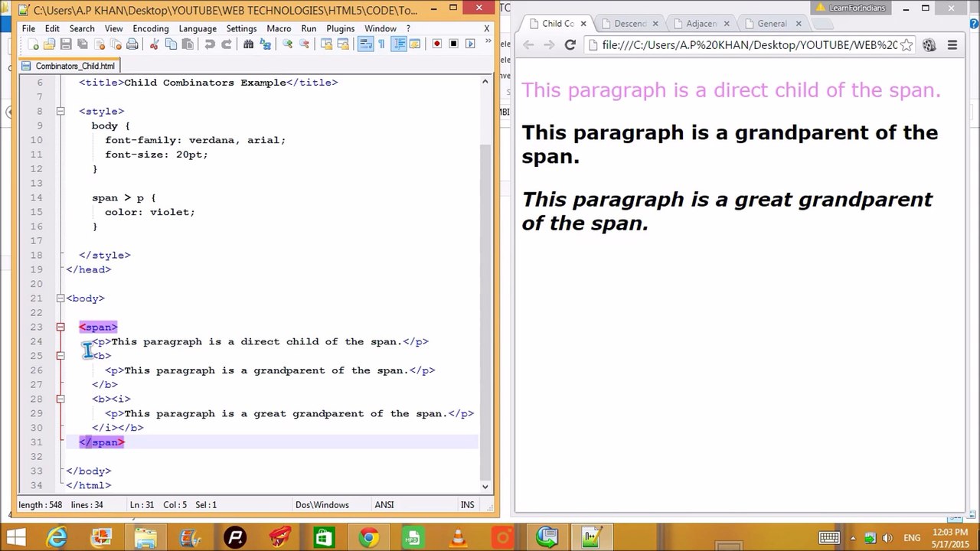The image size is (980, 551).
Task: Select the Combinators_Child.html document tab
Action: point(68,67)
